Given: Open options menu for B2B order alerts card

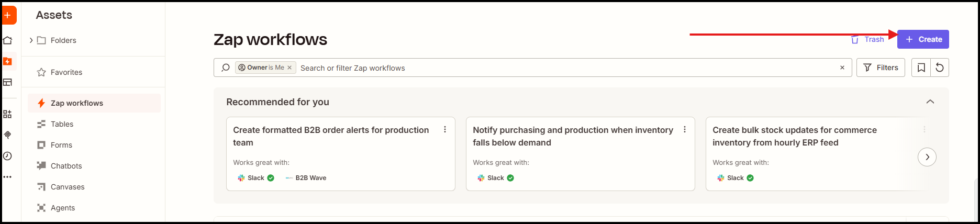Looking at the screenshot, I should point(445,129).
